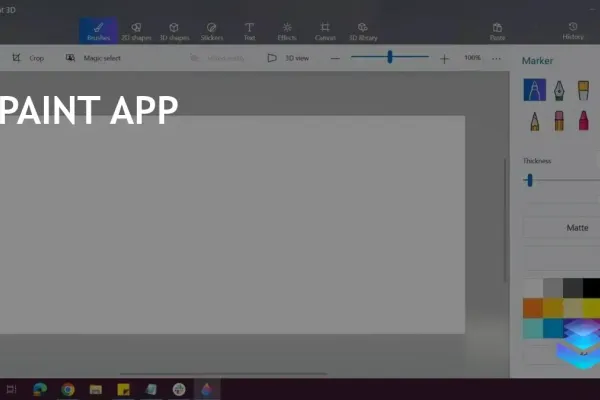Open the Matte material dropdown

561,228
